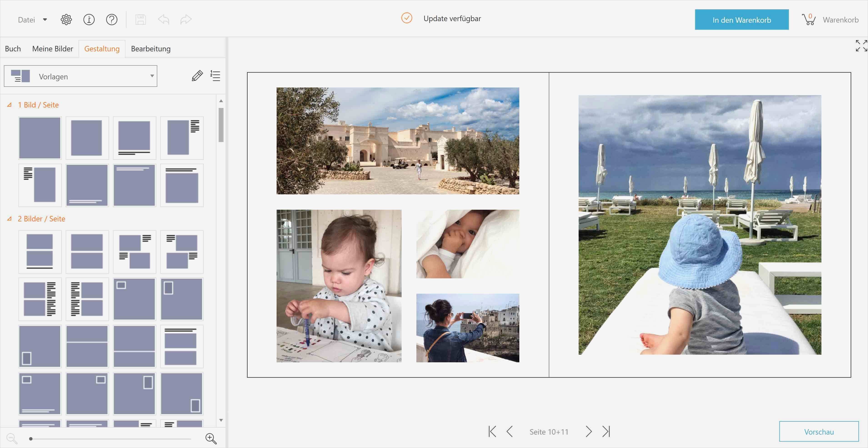Click the thumbnail size slider handle
Image resolution: width=868 pixels, height=448 pixels.
click(x=31, y=438)
